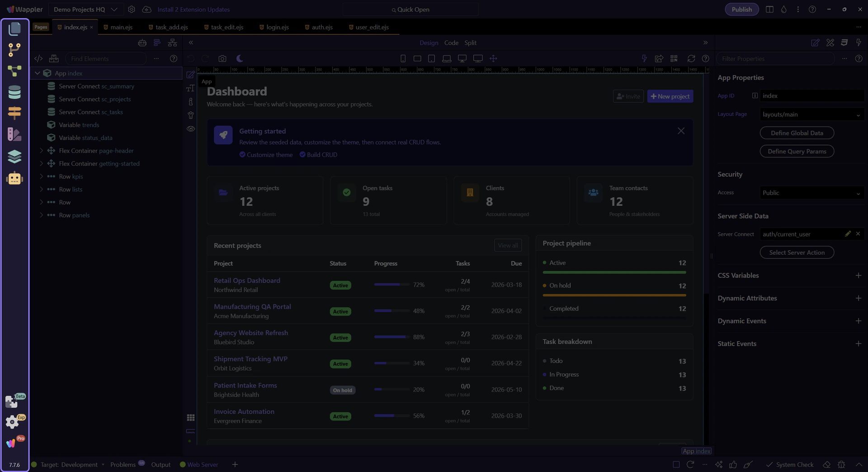Open the AI assistant robot icon
Screen dimensions: 868x472
pyautogui.click(x=14, y=179)
